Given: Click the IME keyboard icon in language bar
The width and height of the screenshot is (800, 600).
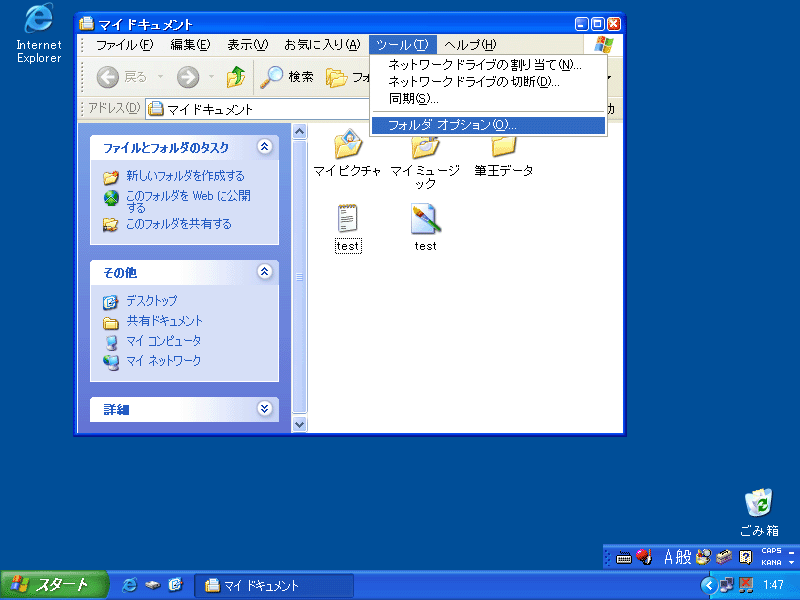Looking at the screenshot, I should tap(623, 558).
